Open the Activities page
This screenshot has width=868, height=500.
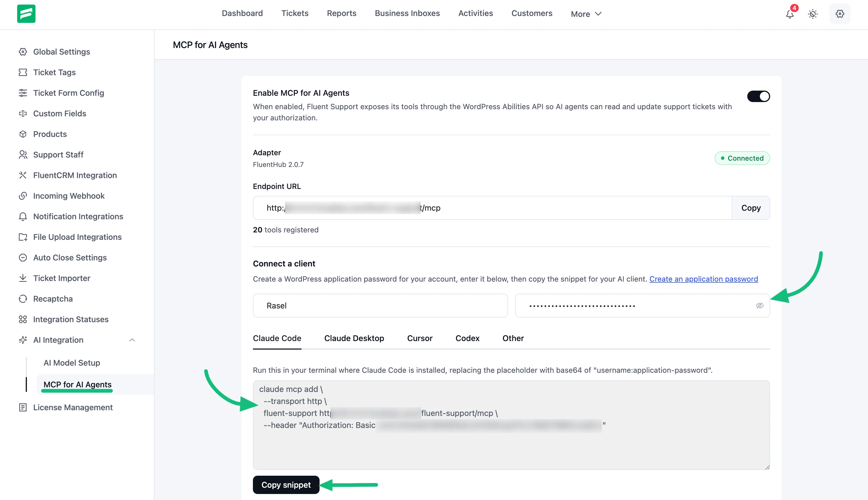(x=475, y=13)
